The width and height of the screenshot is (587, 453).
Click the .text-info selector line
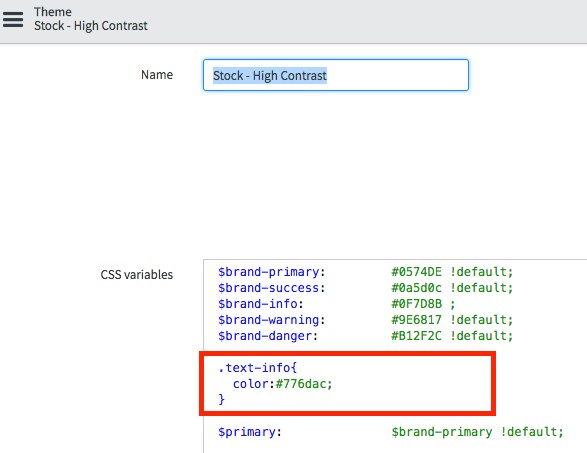pos(258,368)
